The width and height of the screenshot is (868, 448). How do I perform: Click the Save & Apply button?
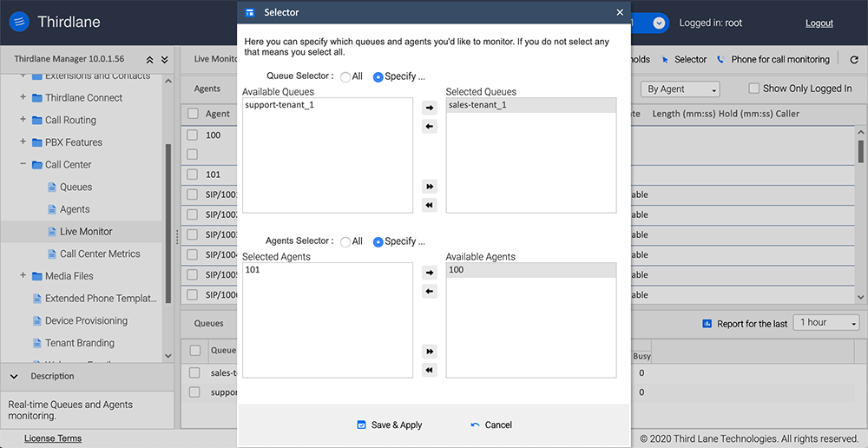point(389,425)
